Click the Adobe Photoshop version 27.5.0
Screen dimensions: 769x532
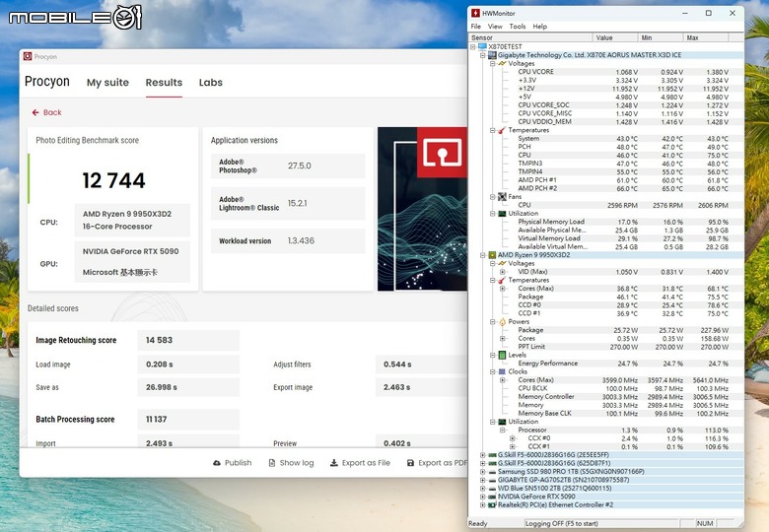(300, 166)
